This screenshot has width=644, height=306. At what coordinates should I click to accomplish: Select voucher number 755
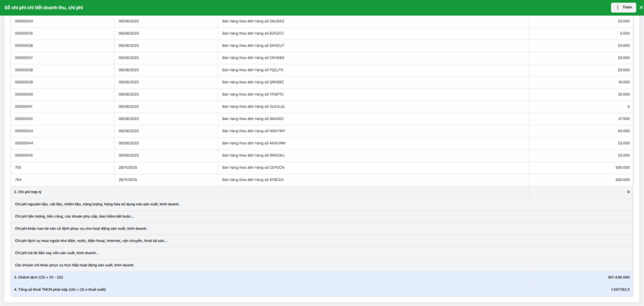(18, 168)
